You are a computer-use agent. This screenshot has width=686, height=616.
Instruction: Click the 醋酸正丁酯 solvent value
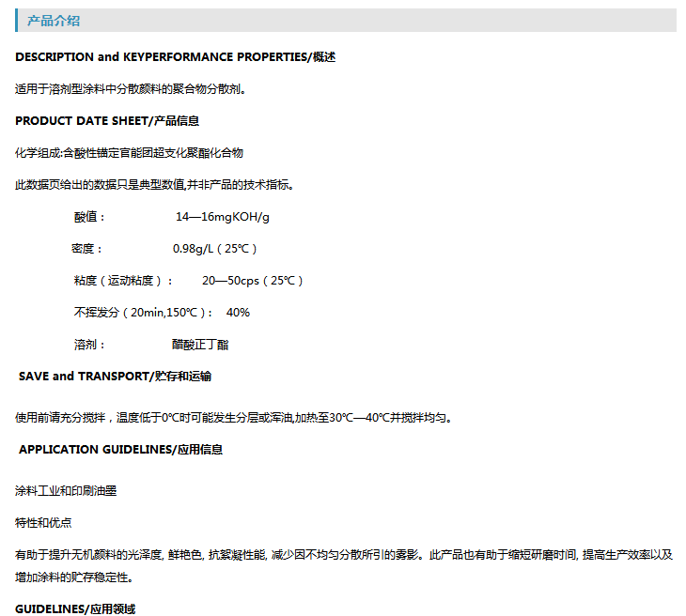[200, 345]
